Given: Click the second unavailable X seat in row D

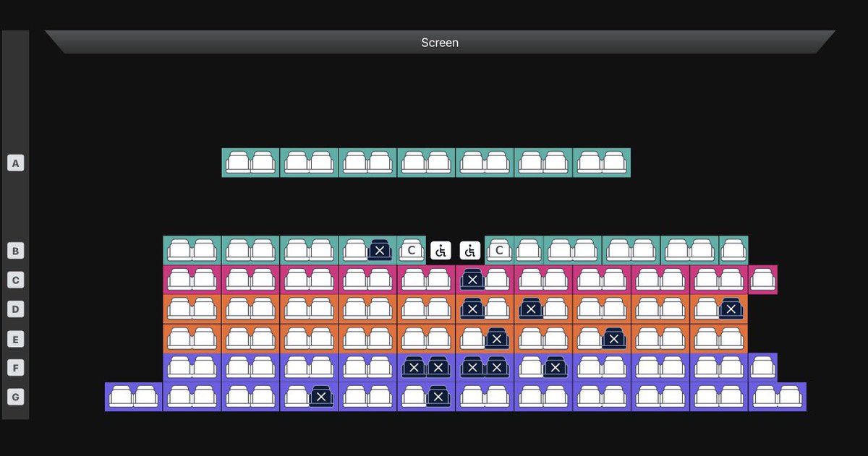Looking at the screenshot, I should (531, 309).
